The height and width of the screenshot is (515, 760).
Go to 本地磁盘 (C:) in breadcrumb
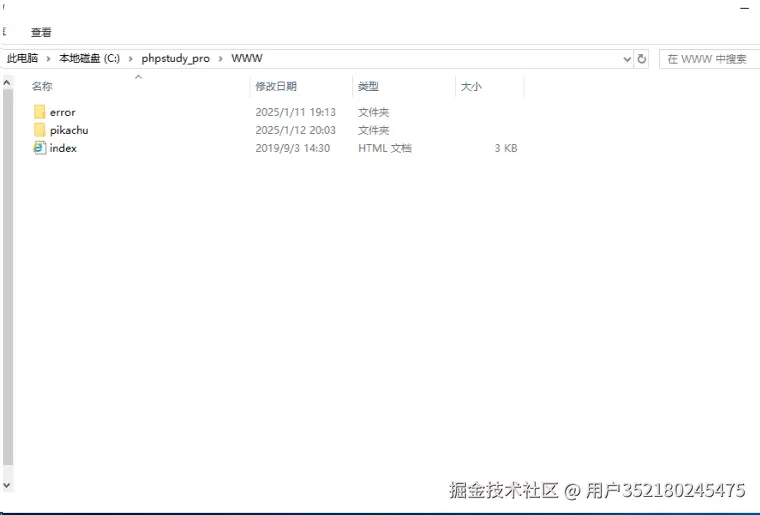coord(89,58)
